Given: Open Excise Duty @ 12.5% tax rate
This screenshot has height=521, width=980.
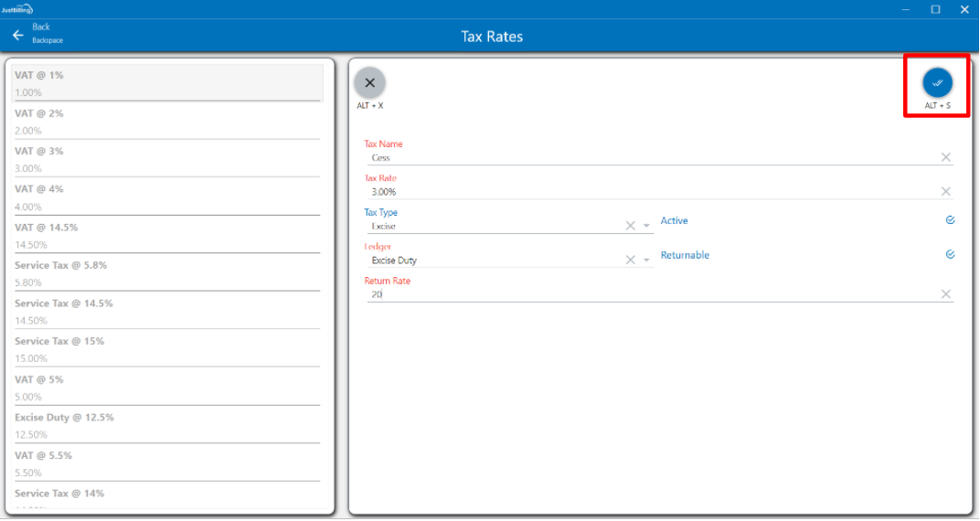Looking at the screenshot, I should coord(166,425).
